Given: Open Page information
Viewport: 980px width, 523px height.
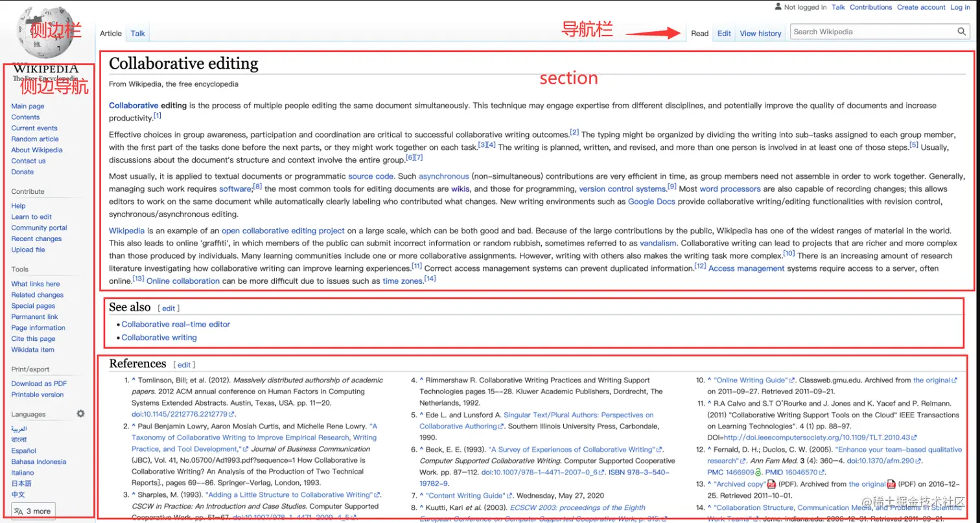Looking at the screenshot, I should click(x=38, y=328).
